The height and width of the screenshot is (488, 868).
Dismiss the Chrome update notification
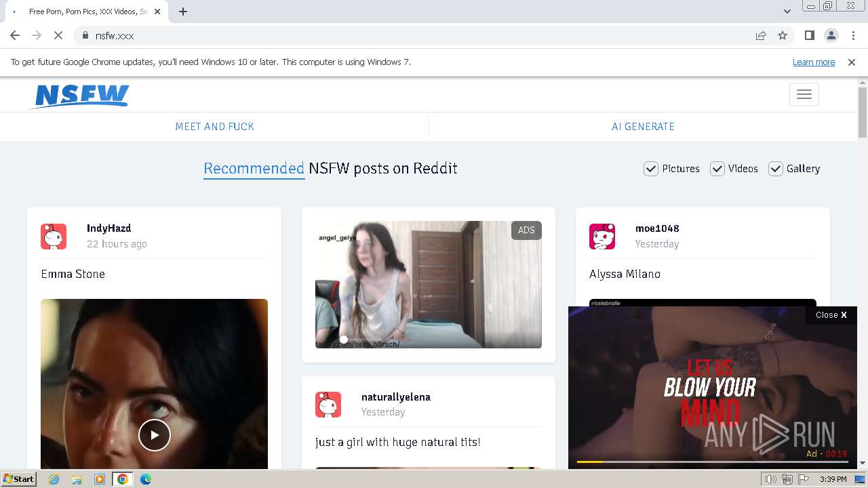pos(852,62)
